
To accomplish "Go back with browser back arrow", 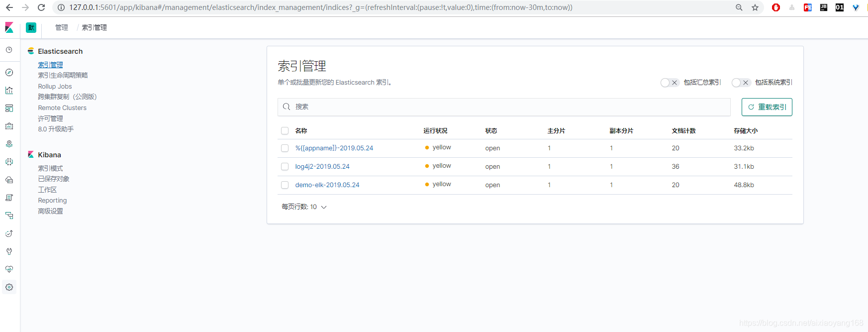I will [x=9, y=7].
